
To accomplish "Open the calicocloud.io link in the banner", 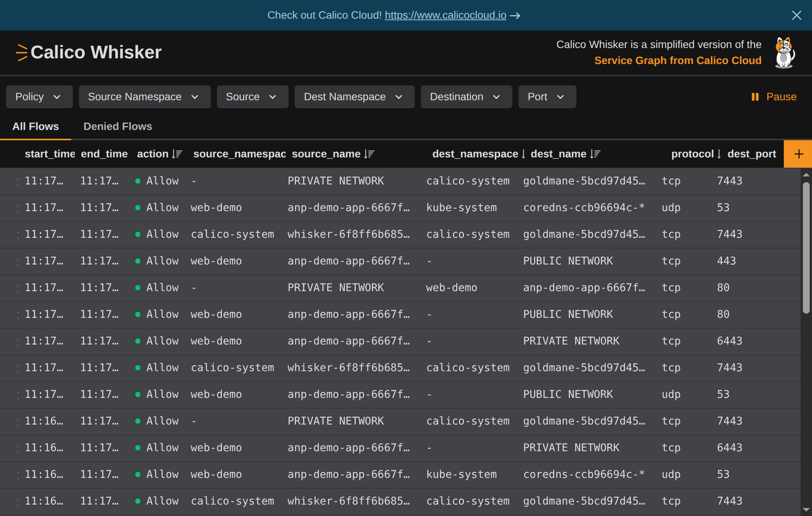I will (x=445, y=15).
